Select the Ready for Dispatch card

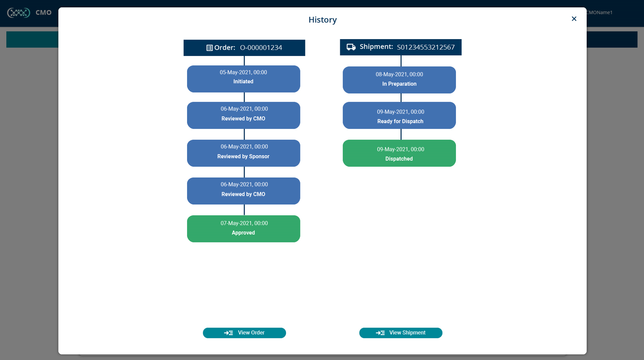pos(399,115)
